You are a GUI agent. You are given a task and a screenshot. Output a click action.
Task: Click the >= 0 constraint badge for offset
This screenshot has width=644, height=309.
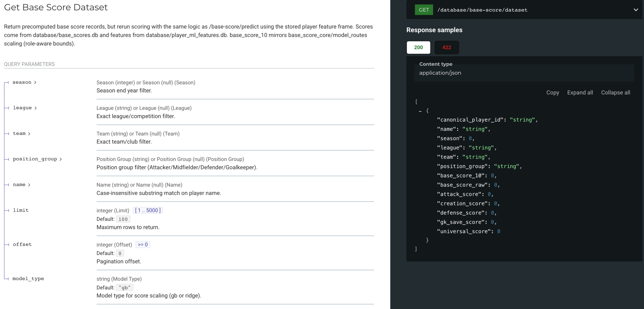pyautogui.click(x=143, y=244)
